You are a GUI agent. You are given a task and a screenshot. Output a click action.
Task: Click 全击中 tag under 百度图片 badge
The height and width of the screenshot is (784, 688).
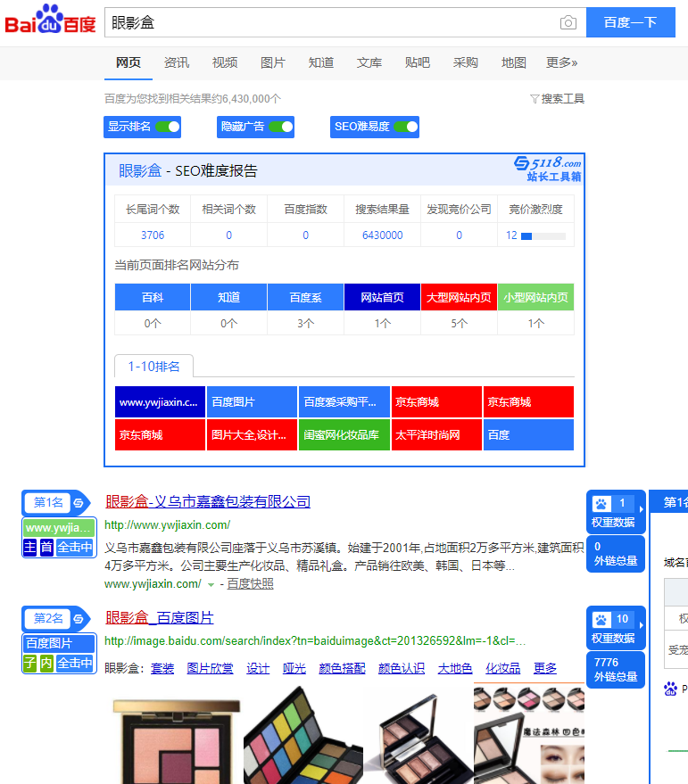tap(75, 663)
